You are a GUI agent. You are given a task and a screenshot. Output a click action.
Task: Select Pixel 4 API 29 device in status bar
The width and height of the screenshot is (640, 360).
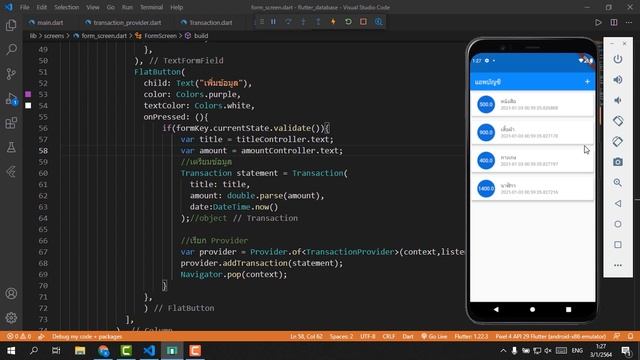[551, 336]
